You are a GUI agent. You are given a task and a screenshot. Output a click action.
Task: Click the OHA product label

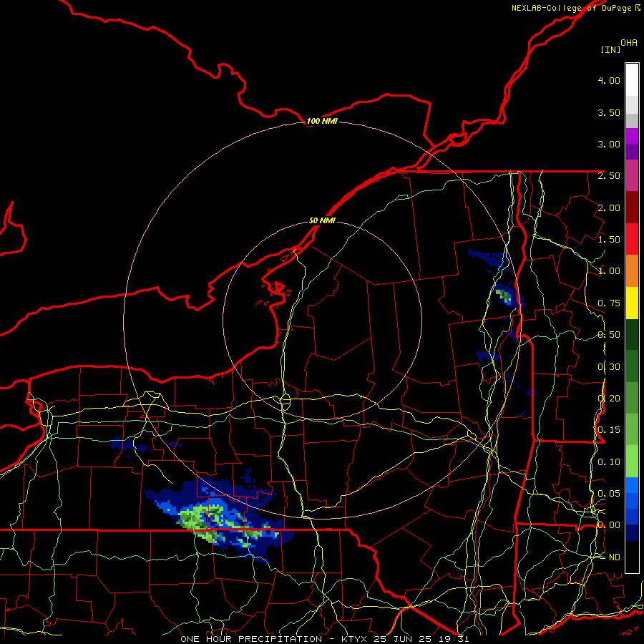point(629,42)
